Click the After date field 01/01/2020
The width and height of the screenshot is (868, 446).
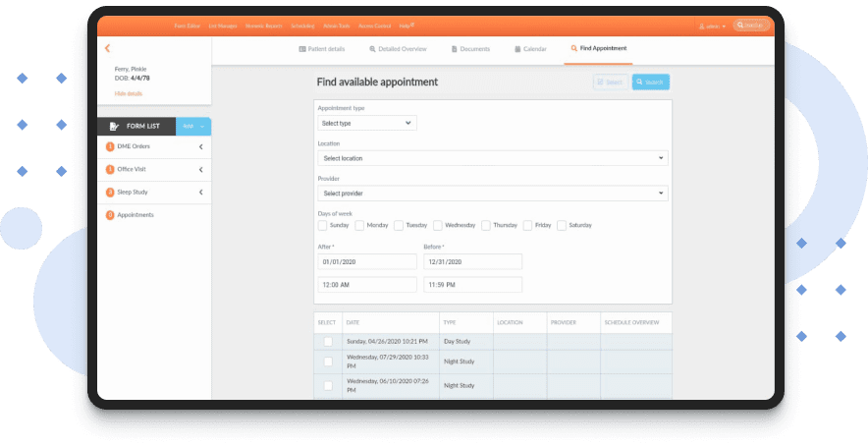pos(367,261)
